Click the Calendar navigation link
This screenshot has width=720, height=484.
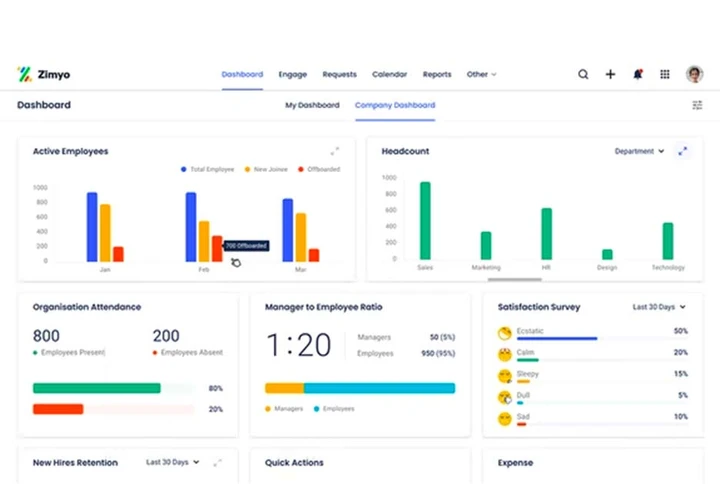[390, 74]
